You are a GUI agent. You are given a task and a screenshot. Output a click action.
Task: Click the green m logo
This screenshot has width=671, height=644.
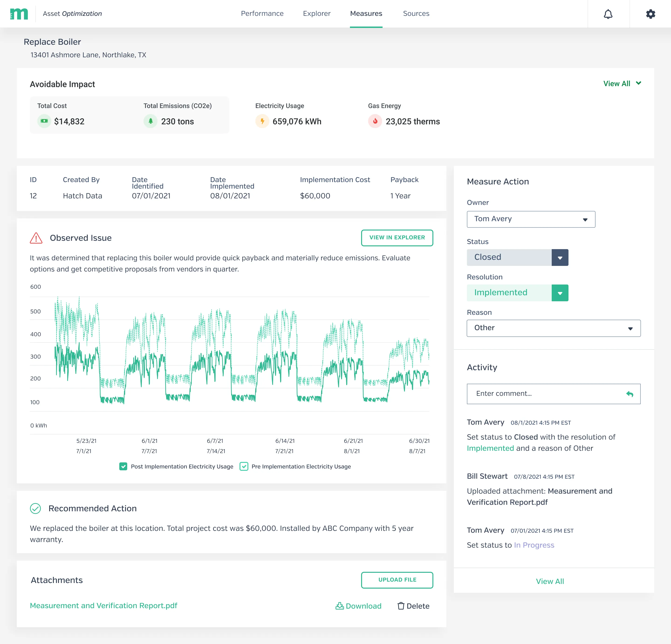[x=19, y=14]
